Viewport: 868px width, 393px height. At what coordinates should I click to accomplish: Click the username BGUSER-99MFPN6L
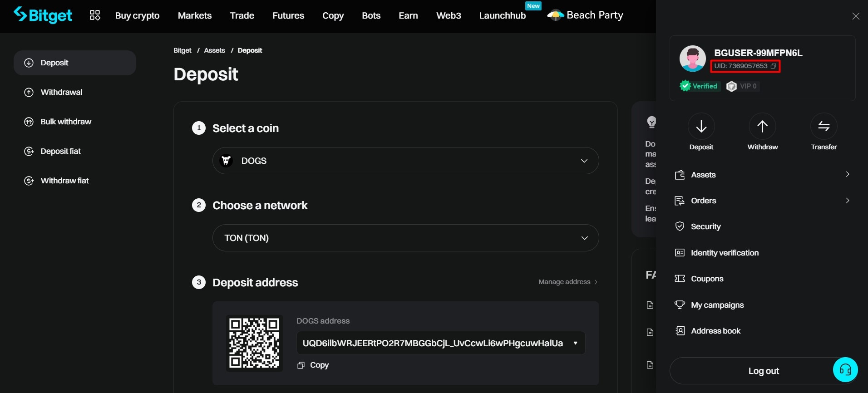pyautogui.click(x=758, y=53)
